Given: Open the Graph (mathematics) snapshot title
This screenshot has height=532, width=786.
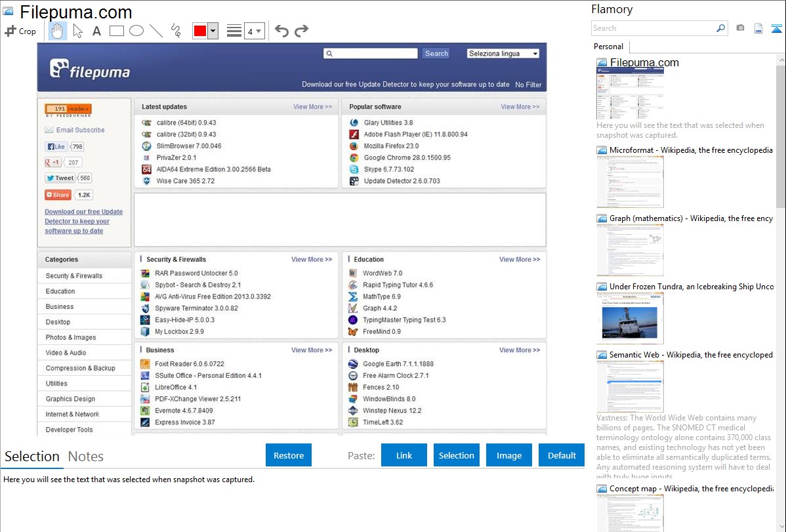Looking at the screenshot, I should 691,218.
